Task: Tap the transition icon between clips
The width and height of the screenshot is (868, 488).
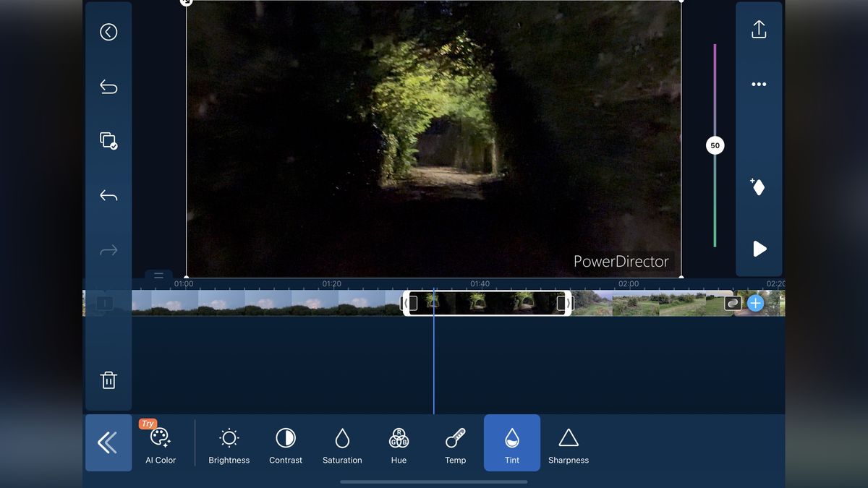Action: [733, 303]
